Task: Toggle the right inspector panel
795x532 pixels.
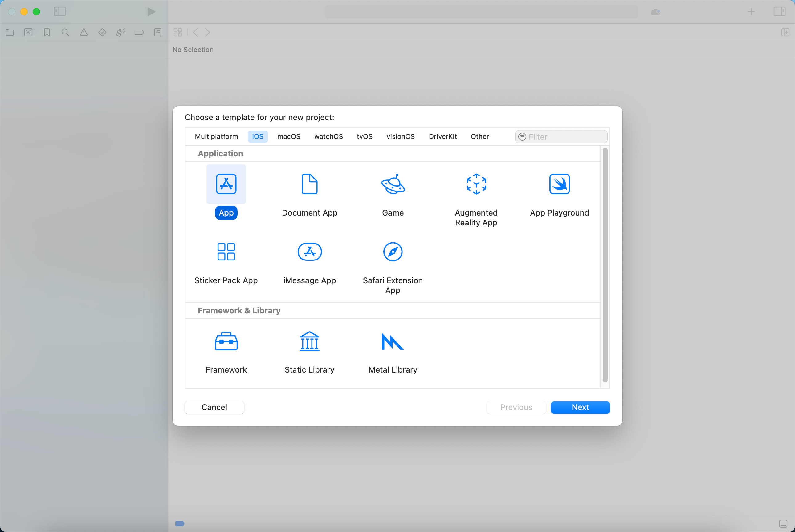Action: click(x=779, y=11)
